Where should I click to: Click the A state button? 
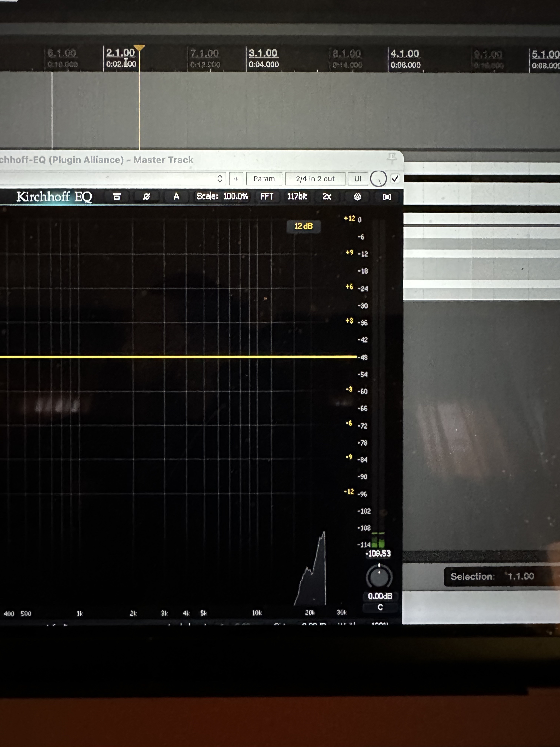pos(176,197)
